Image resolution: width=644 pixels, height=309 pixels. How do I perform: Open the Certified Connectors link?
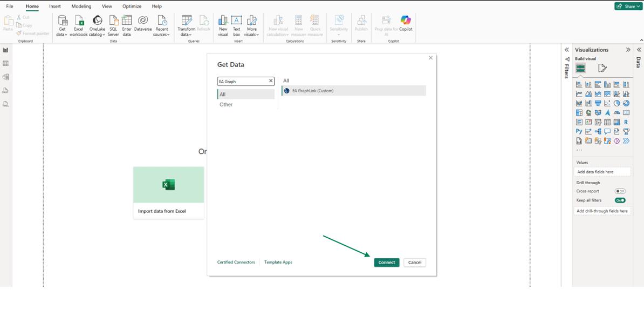(x=236, y=263)
